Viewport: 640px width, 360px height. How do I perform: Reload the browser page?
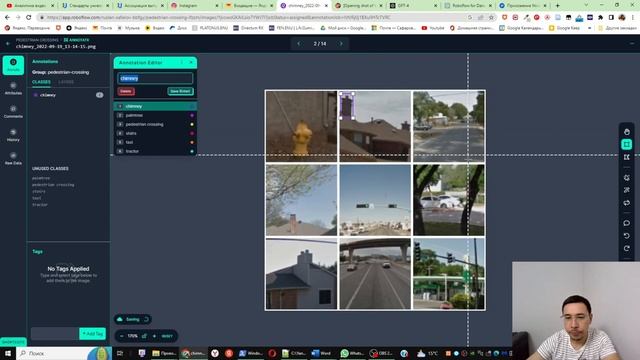pyautogui.click(x=29, y=18)
